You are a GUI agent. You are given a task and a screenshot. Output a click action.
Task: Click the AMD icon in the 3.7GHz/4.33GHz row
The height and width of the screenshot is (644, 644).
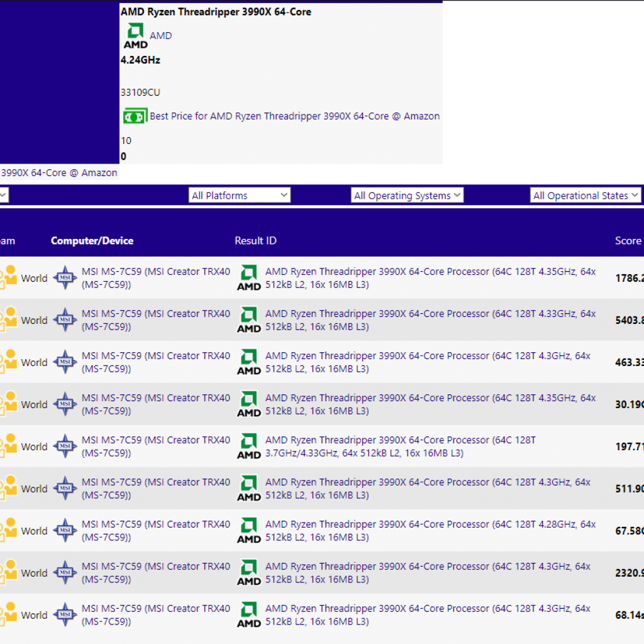coord(249,447)
